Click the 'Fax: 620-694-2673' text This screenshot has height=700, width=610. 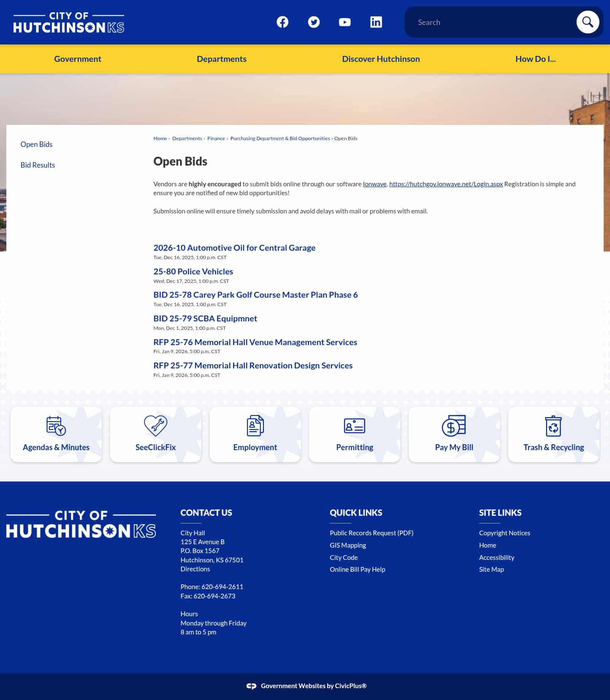[208, 596]
